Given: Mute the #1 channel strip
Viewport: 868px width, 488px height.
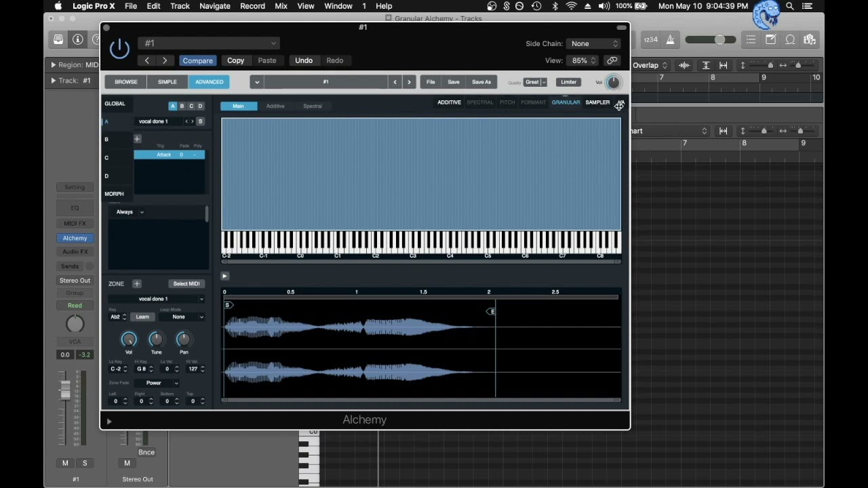Looking at the screenshot, I should click(x=65, y=463).
